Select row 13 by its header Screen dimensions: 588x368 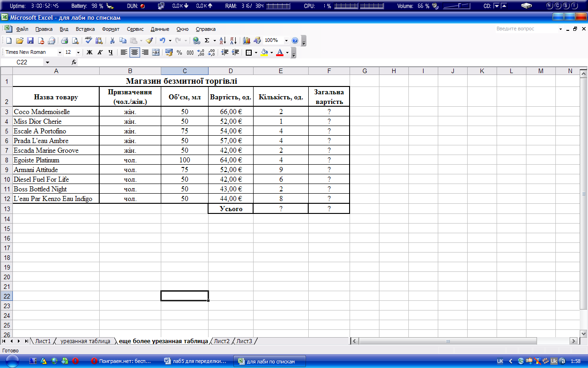tap(6, 208)
